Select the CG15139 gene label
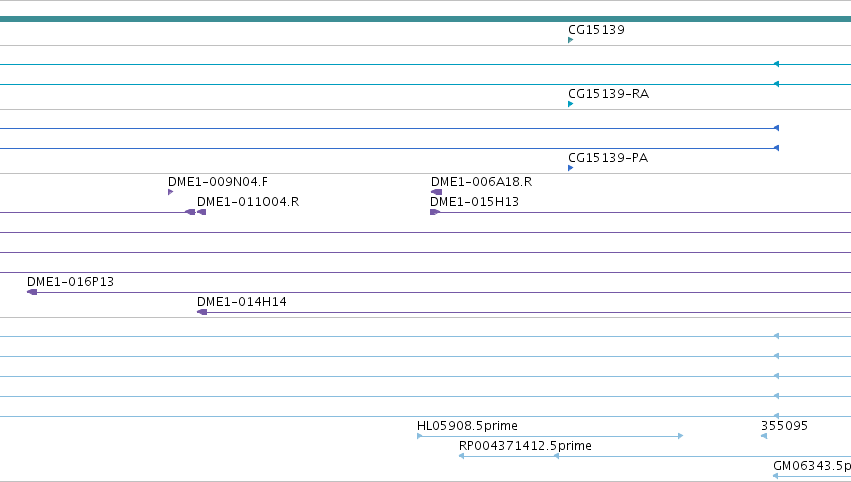 pyautogui.click(x=596, y=30)
